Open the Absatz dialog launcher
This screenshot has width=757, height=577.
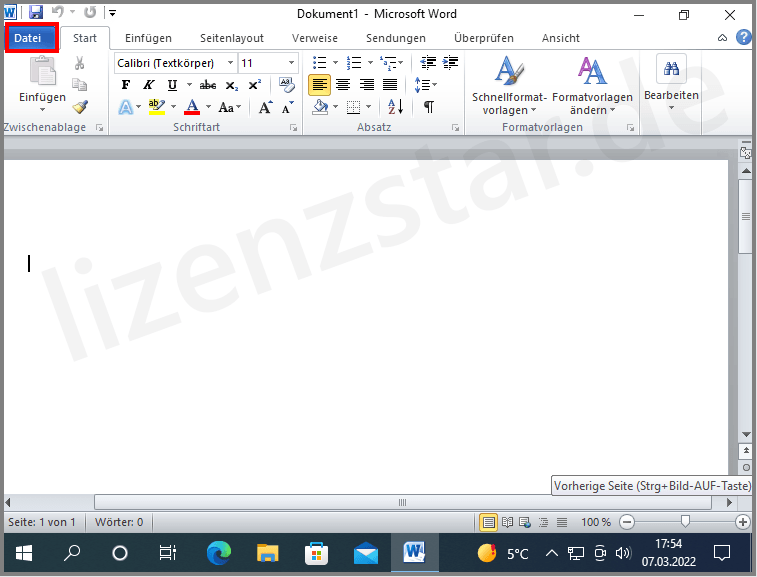coord(455,127)
